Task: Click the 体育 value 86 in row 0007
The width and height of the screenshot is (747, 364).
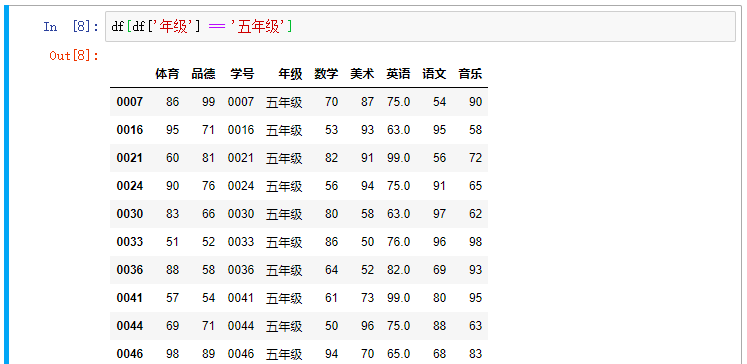Action: tap(172, 101)
